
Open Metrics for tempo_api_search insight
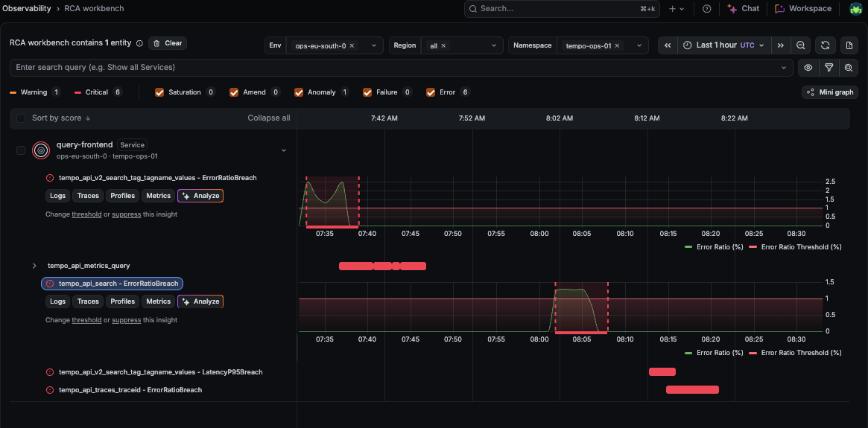(x=158, y=301)
